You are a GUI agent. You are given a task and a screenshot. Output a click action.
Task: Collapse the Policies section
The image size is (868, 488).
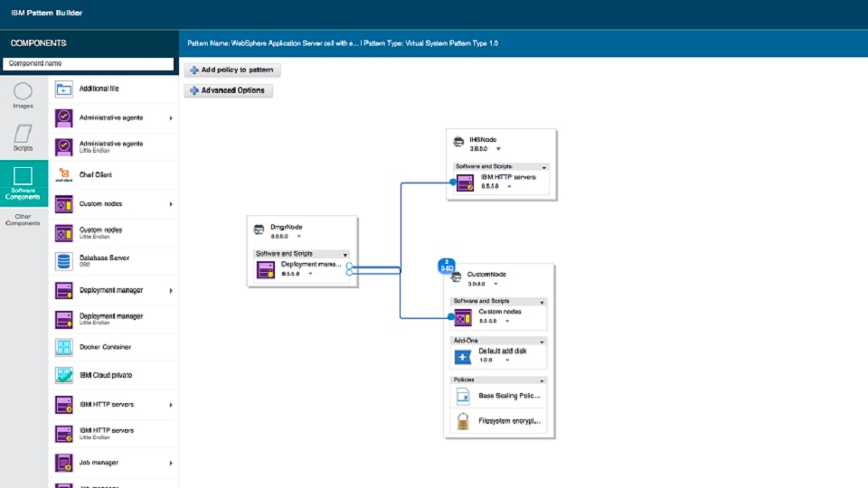pos(542,380)
